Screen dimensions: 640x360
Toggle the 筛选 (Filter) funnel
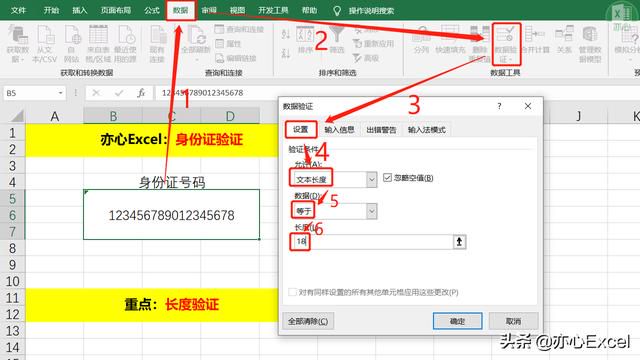click(x=337, y=40)
